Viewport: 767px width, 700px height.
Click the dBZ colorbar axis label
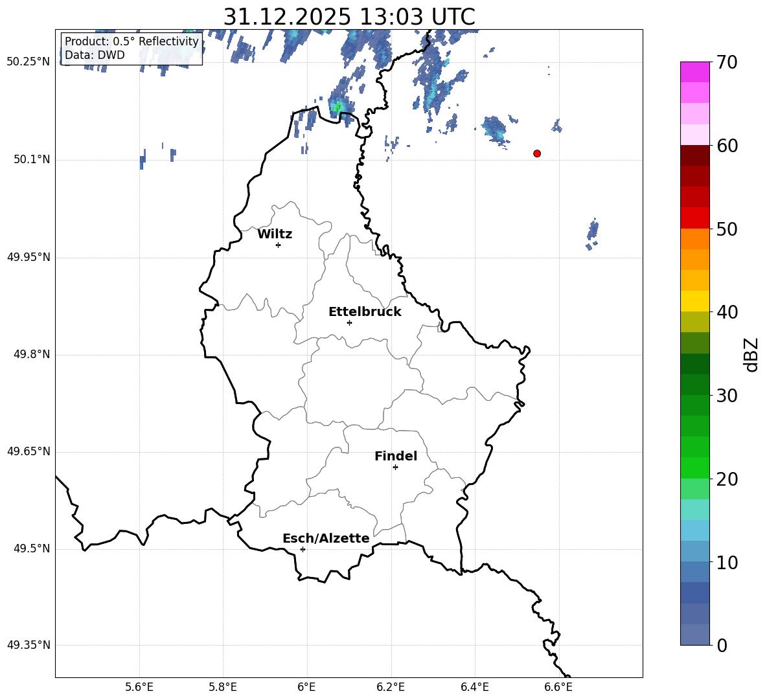(x=751, y=354)
